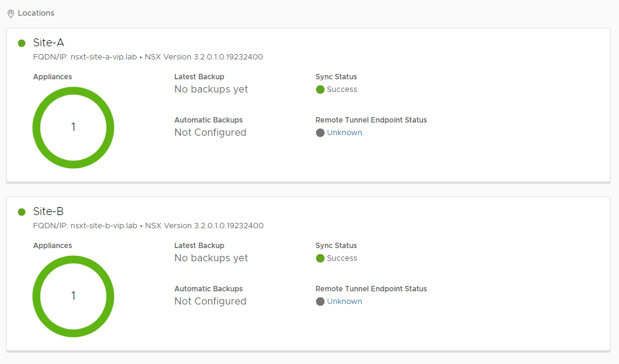Click Site-B grey tunnel endpoint status dot
619x364 pixels.
point(320,302)
